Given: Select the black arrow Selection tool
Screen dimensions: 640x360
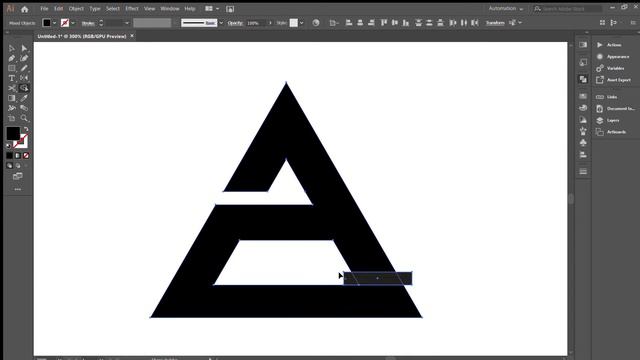Looking at the screenshot, I should (11, 49).
